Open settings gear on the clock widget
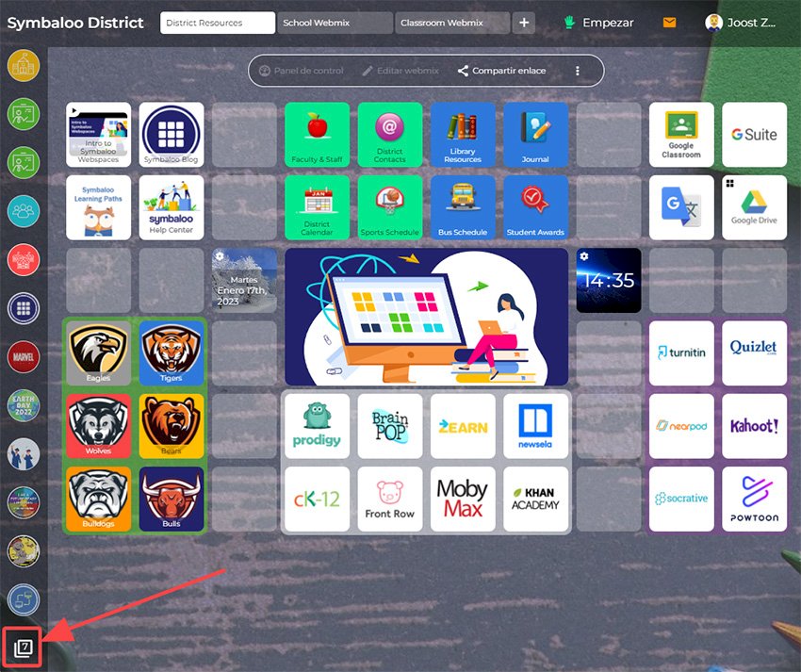 pyautogui.click(x=584, y=256)
